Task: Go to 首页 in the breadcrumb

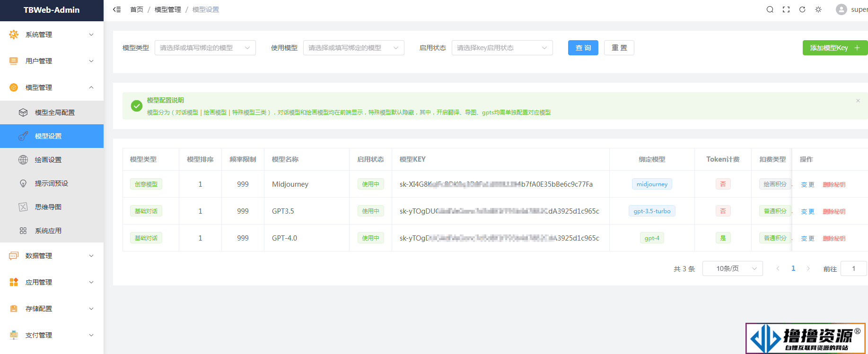Action: click(137, 9)
